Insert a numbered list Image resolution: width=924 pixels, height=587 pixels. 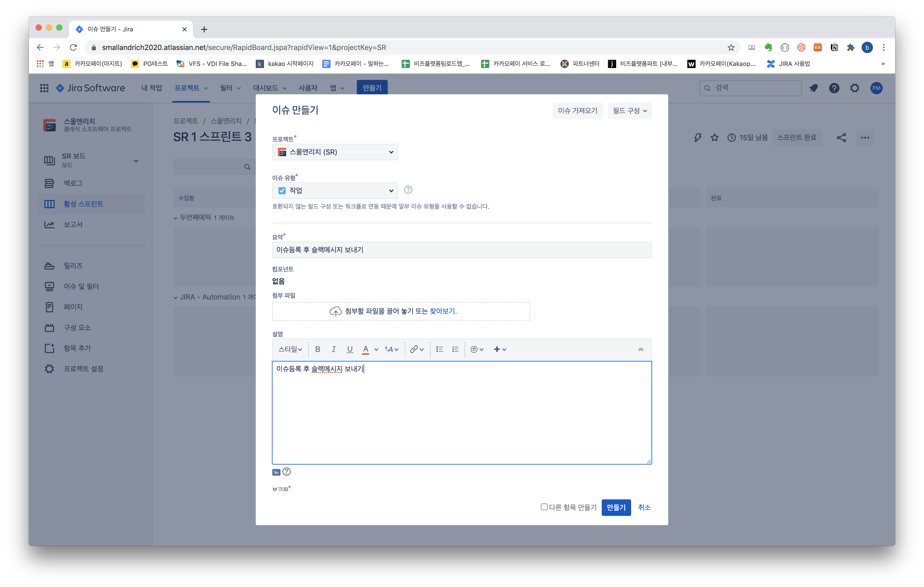(456, 349)
